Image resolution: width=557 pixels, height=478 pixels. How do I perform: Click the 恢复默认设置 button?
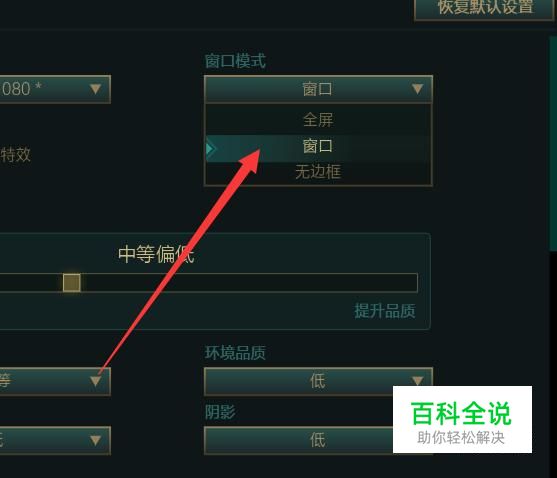[484, 7]
